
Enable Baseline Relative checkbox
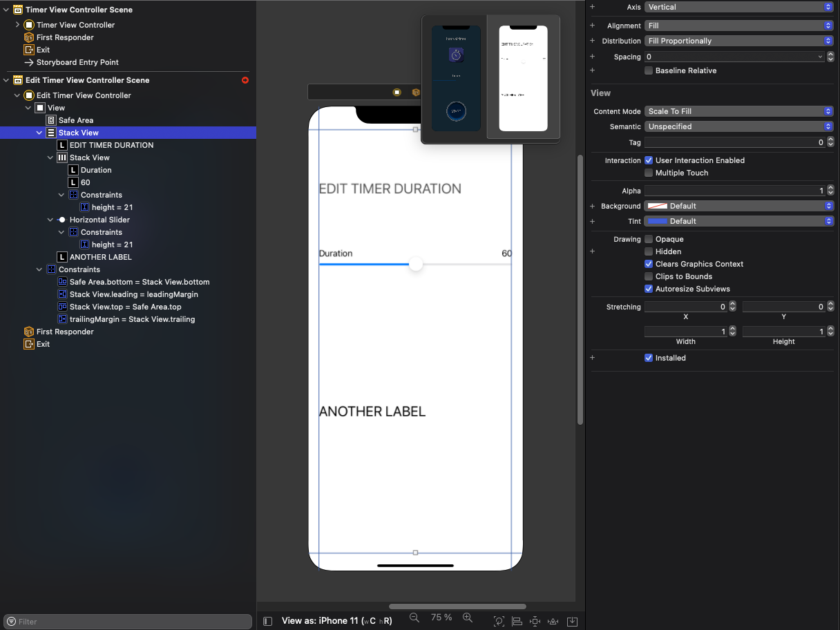(649, 70)
